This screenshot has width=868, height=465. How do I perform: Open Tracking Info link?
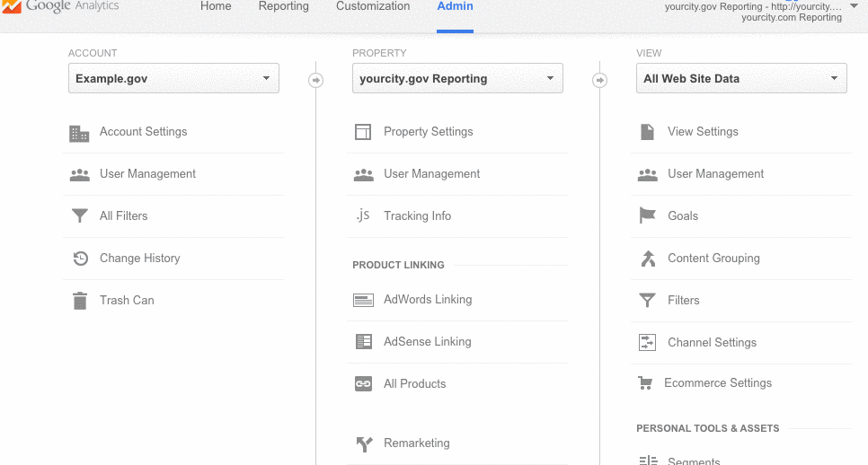(418, 215)
